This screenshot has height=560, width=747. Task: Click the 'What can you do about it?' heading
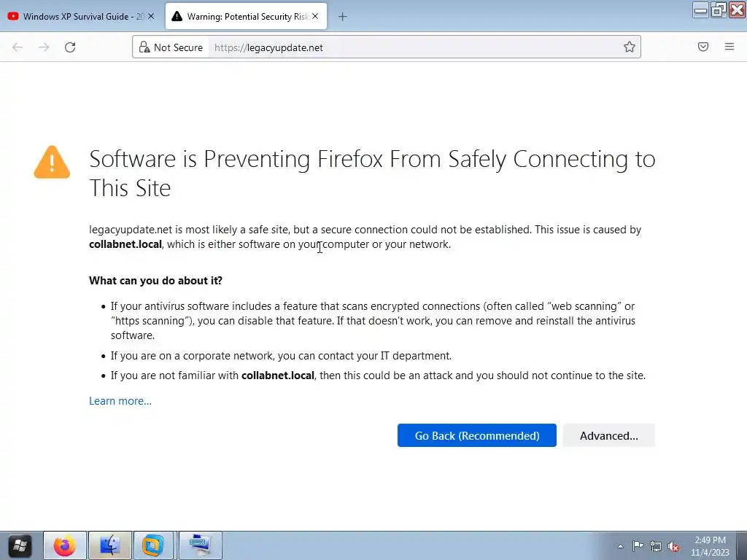pyautogui.click(x=156, y=281)
